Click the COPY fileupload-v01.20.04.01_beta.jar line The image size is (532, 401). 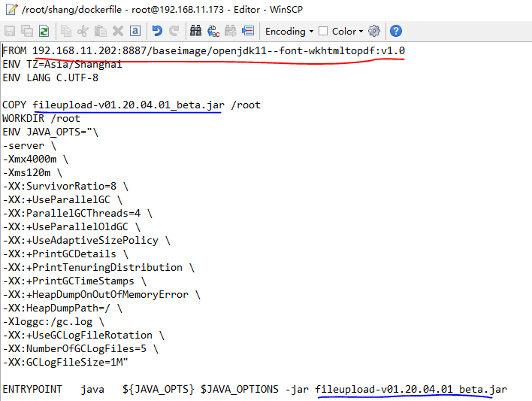tap(131, 105)
